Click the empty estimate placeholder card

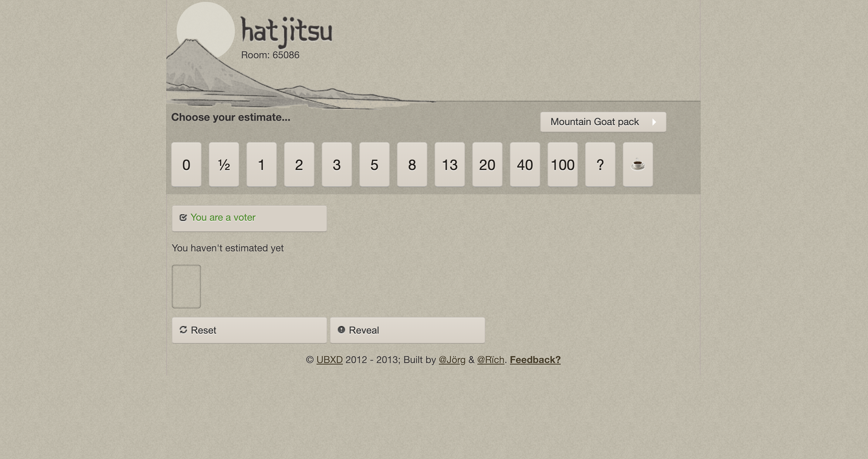(186, 286)
